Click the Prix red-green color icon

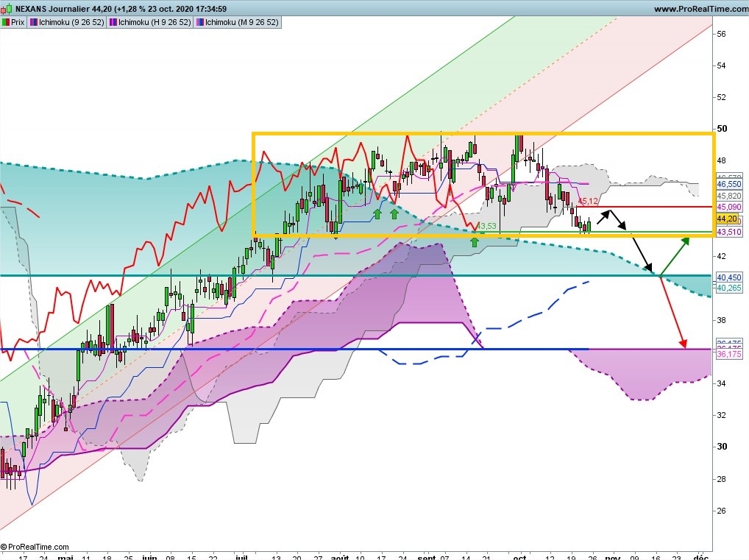6,22
